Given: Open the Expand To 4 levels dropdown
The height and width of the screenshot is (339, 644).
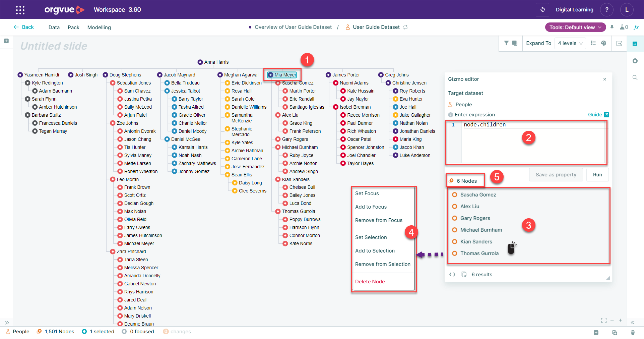Looking at the screenshot, I should coord(570,43).
